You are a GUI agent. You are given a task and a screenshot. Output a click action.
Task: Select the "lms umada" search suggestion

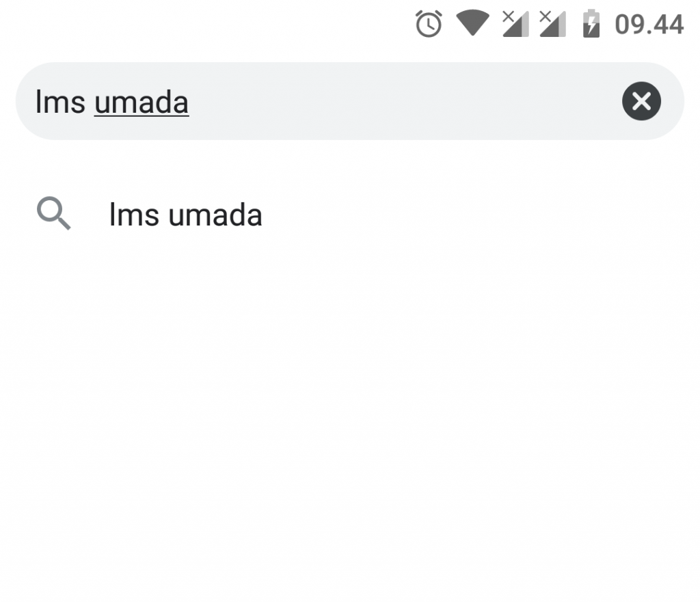[350, 215]
